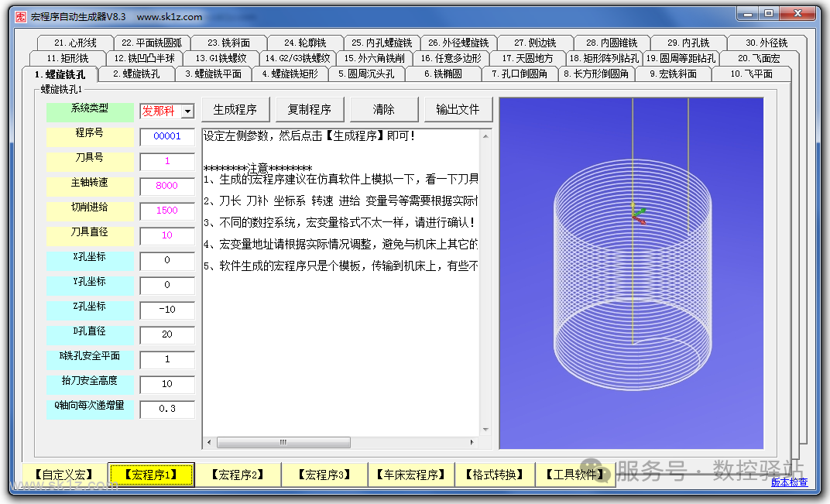Select tab 7. 孔口倒圆角
This screenshot has height=504, width=830.
pyautogui.click(x=520, y=74)
